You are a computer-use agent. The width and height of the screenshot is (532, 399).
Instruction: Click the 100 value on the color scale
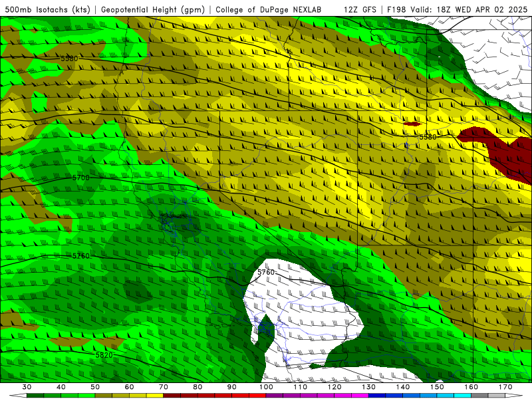[x=266, y=387]
